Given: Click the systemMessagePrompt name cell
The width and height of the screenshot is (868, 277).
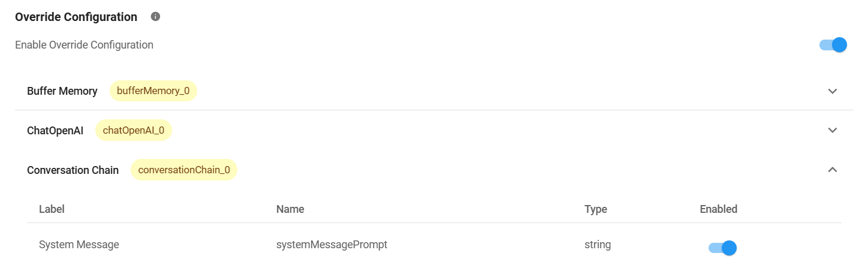Looking at the screenshot, I should tap(331, 245).
